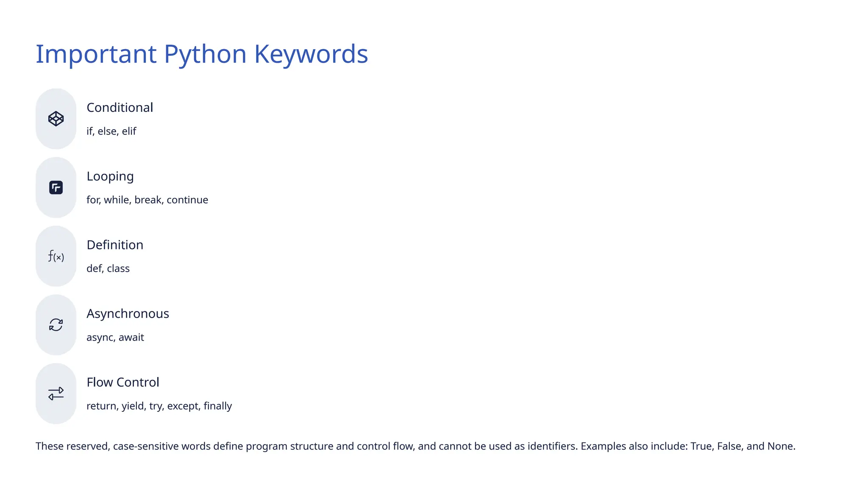Select the Flow Control heading
The image size is (868, 488).
[123, 382]
